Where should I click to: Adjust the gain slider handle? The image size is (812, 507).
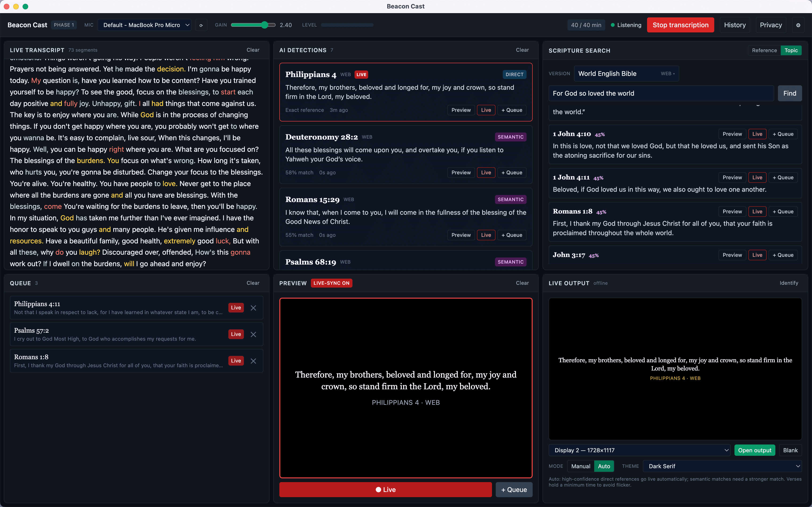click(265, 25)
